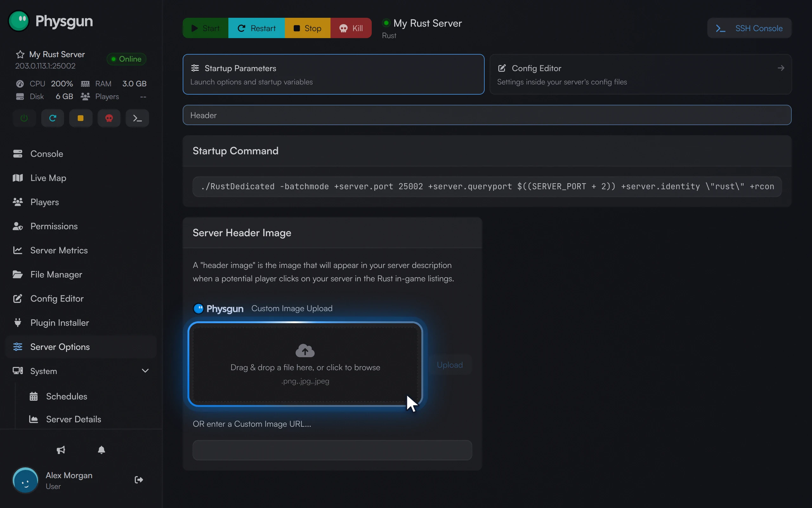
Task: Open notifications bell
Action: click(x=101, y=450)
